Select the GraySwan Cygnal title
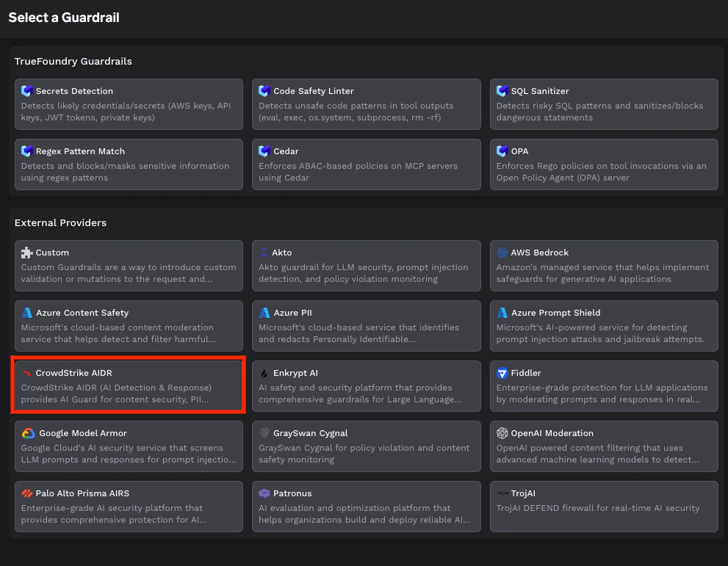The image size is (728, 566). click(311, 433)
